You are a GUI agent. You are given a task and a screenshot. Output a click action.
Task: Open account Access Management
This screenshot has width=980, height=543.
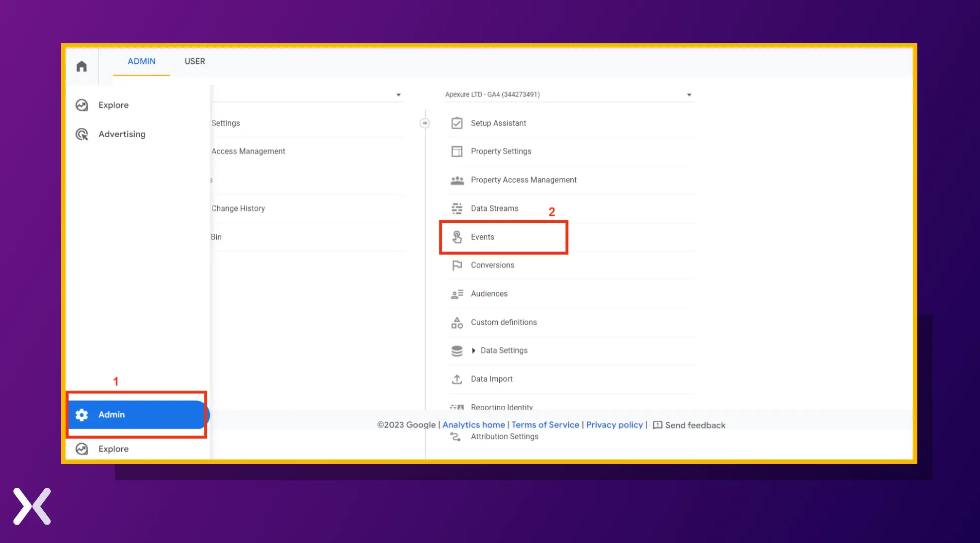(248, 151)
